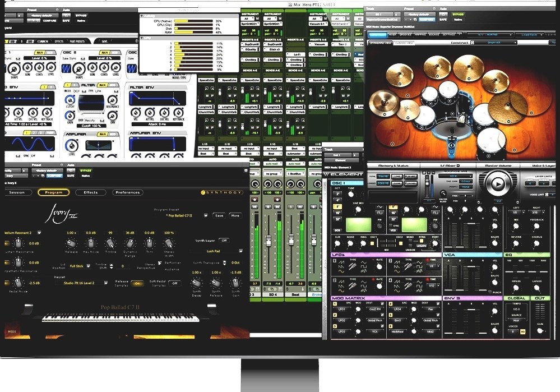Click the Ivory piano keyboard
This screenshot has width=560, height=392.
pyautogui.click(x=121, y=317)
